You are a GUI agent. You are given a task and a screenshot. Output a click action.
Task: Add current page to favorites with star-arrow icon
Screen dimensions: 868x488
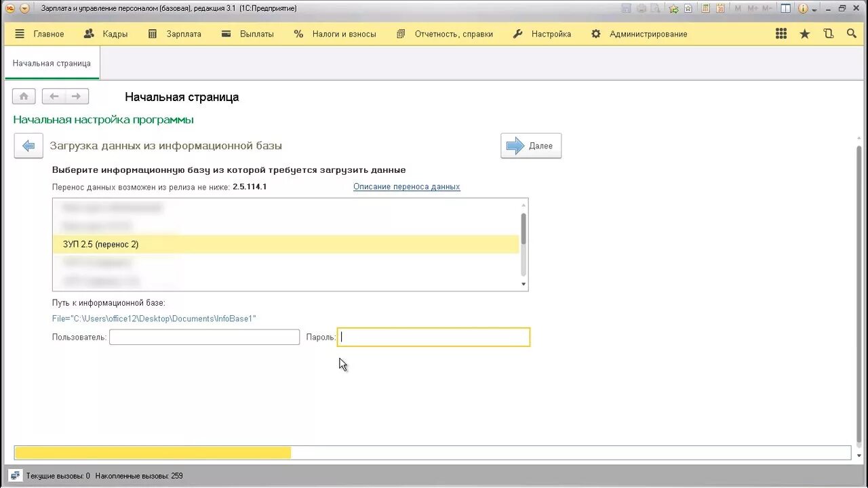click(673, 9)
